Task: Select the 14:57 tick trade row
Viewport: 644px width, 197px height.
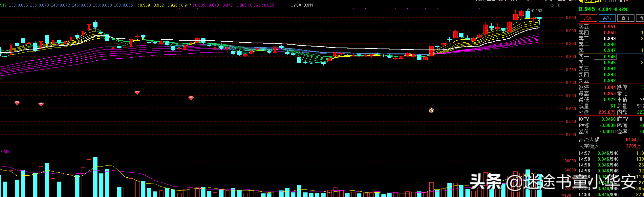Action: click(x=611, y=153)
